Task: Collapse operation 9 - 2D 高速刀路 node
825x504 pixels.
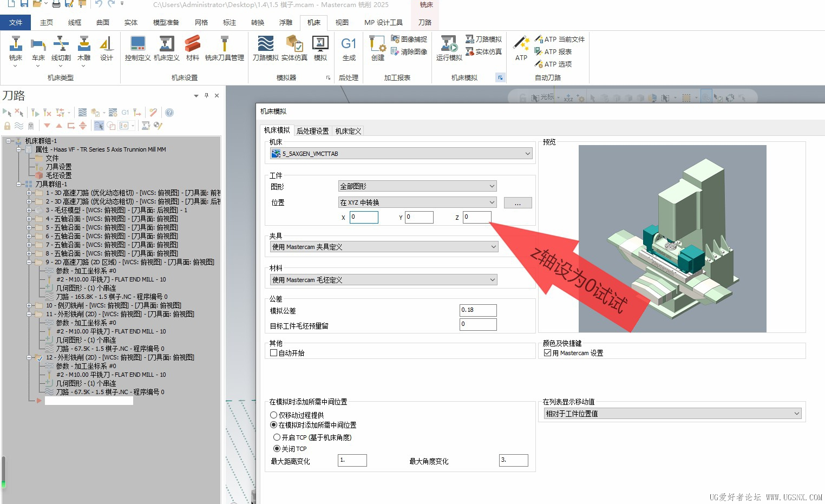Action: coord(29,262)
